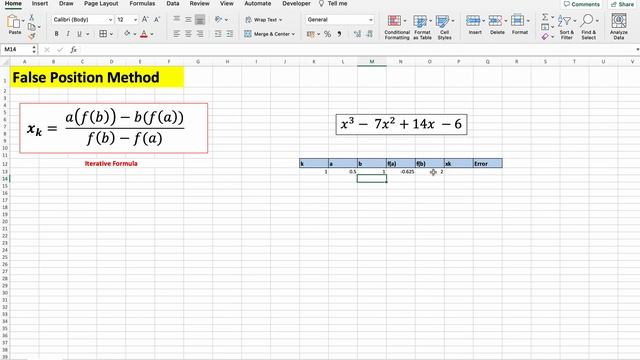The image size is (640, 360).
Task: Expand the Paste options arrow
Action: pos(23,20)
